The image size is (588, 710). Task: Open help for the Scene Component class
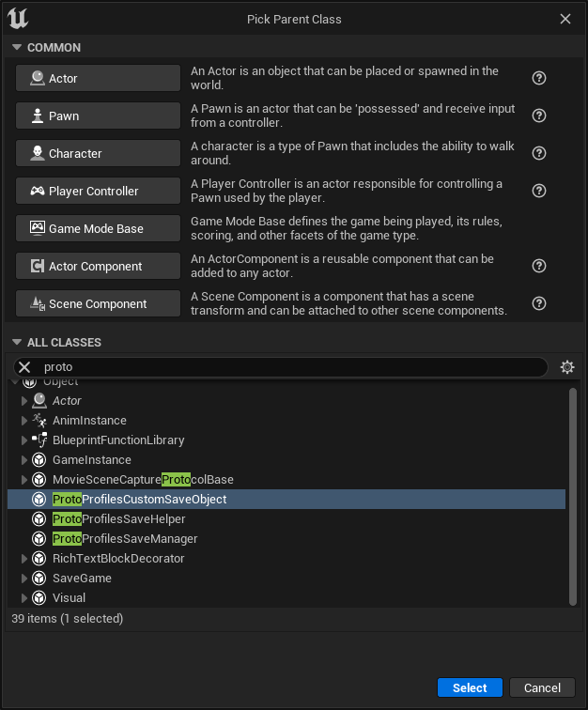click(539, 304)
